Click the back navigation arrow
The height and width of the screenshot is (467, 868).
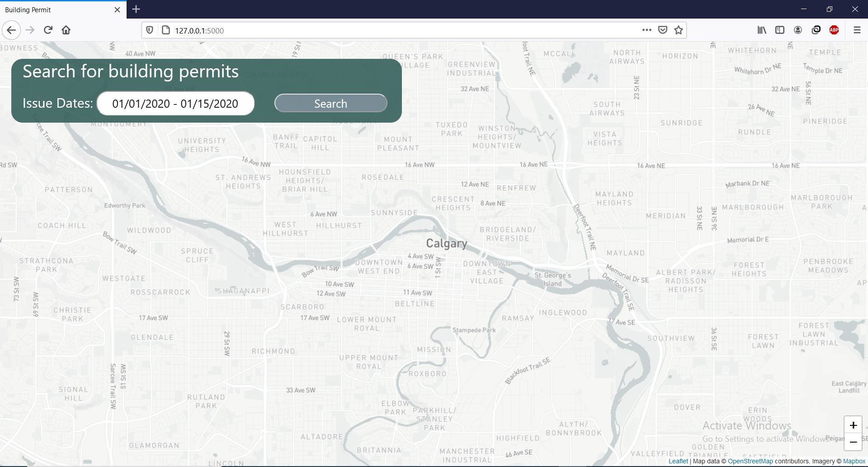(11, 30)
